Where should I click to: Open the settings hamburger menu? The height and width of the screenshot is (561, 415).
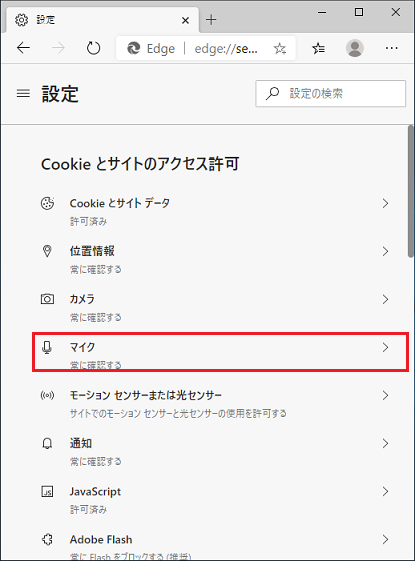click(23, 94)
